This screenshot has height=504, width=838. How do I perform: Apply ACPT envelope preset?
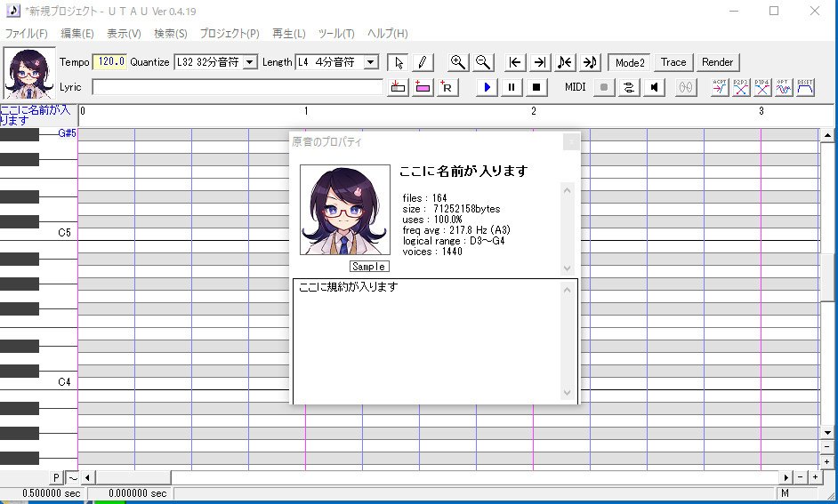click(x=720, y=87)
